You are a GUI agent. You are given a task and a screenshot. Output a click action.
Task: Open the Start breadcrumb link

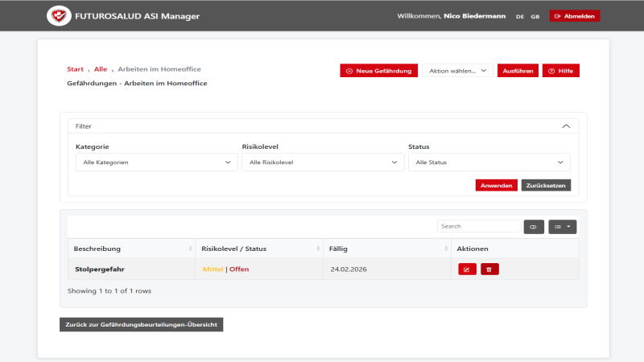(x=75, y=69)
